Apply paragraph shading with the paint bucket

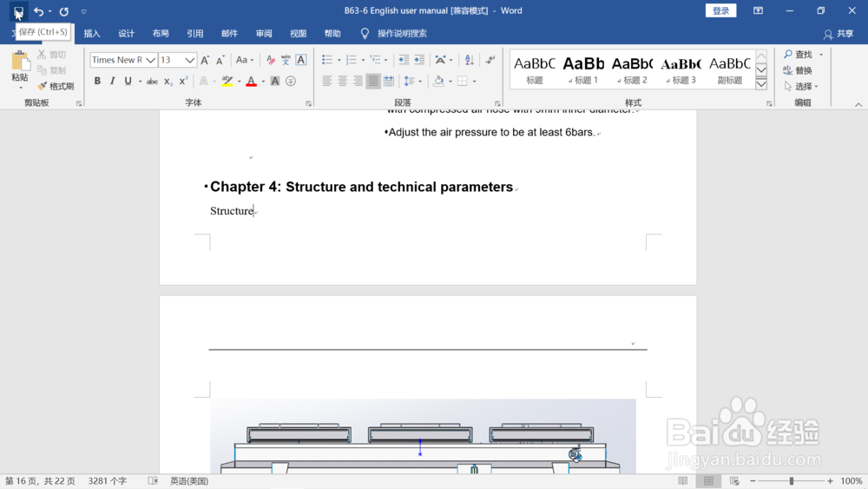[438, 81]
